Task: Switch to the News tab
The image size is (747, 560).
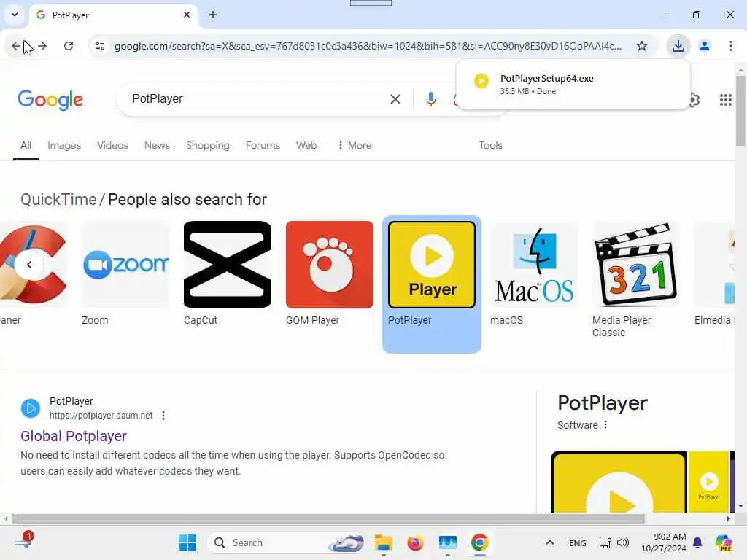Action: (x=157, y=145)
